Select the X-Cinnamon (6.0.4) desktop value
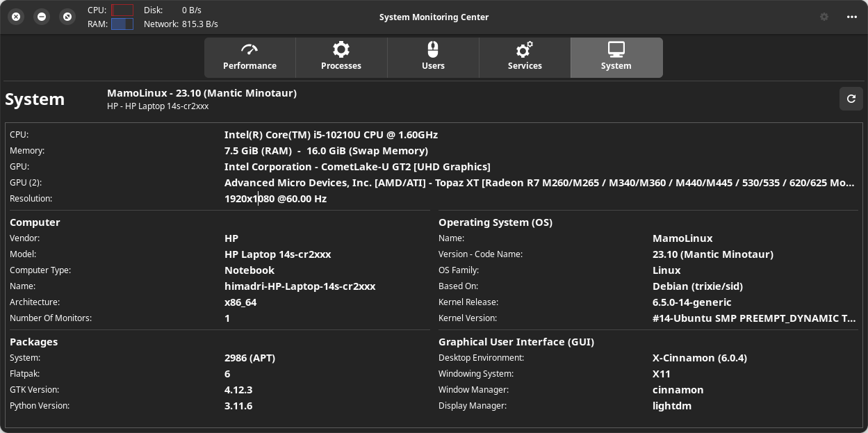The image size is (868, 433). coord(700,358)
